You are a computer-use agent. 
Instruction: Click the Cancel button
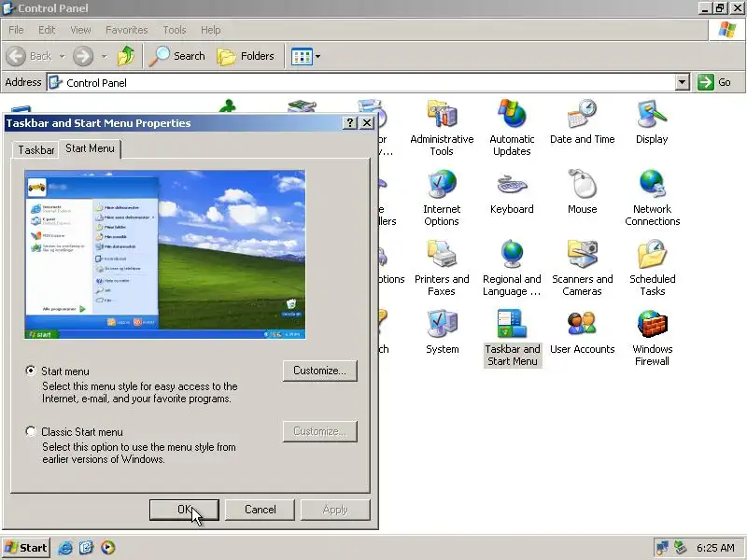(x=260, y=510)
